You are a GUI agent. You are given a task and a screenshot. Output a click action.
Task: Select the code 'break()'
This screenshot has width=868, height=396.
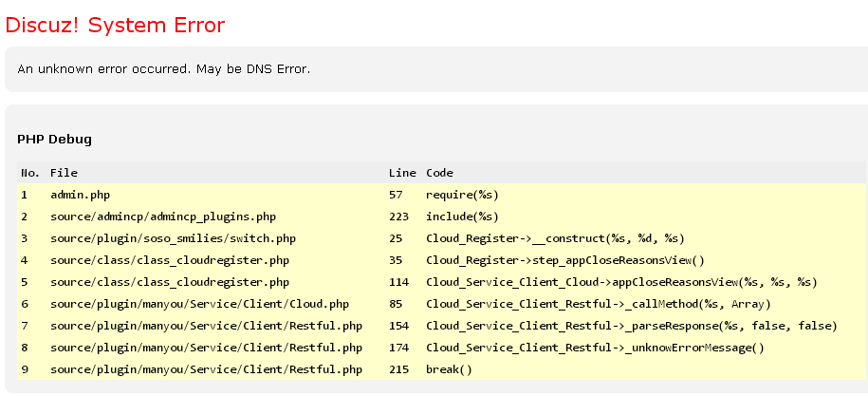(449, 369)
